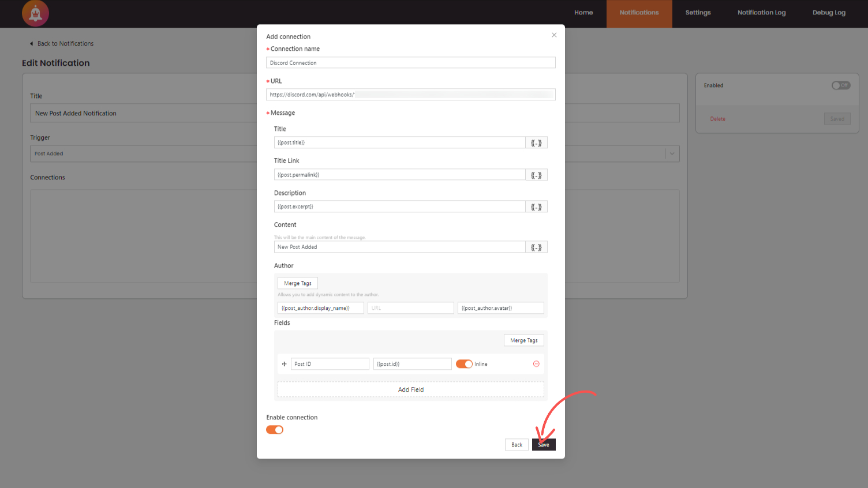Turn on the Enabled switch in the right panel
This screenshot has height=488, width=868.
click(x=841, y=85)
